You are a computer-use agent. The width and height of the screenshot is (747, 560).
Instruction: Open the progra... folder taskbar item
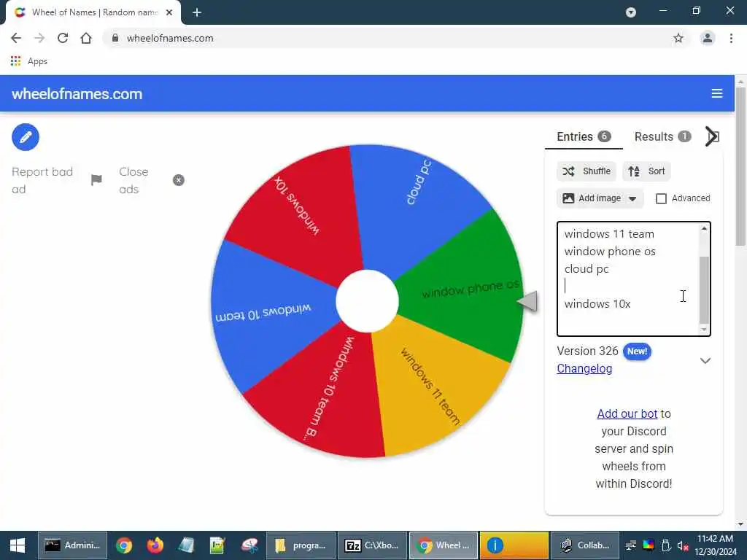[x=301, y=545]
